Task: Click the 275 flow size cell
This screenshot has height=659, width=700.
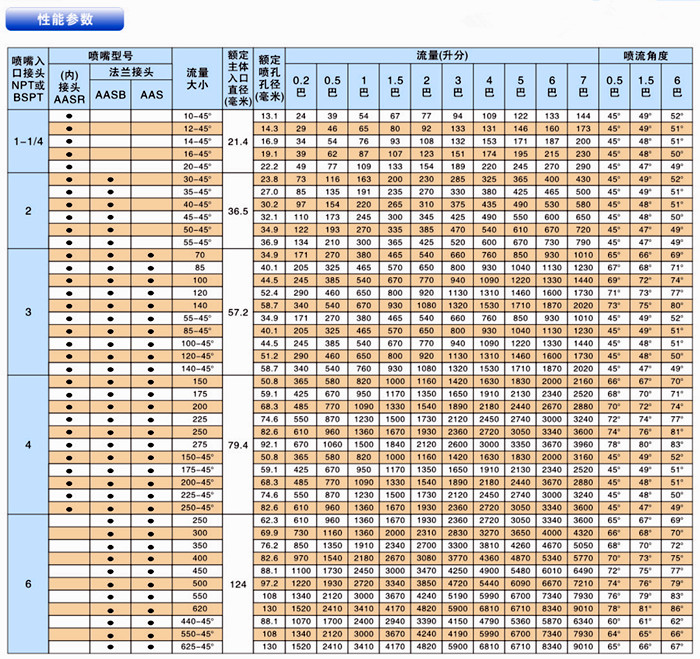Action: pyautogui.click(x=198, y=444)
